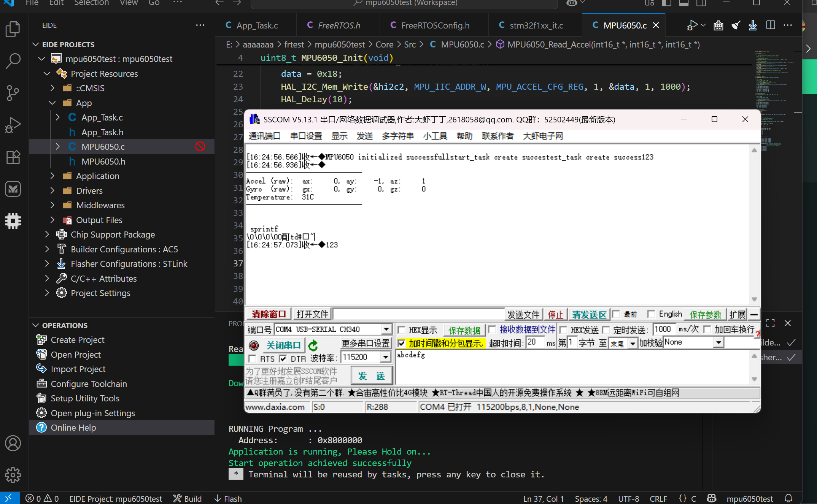
Task: Open Source Control view in activity bar
Action: coord(13,93)
